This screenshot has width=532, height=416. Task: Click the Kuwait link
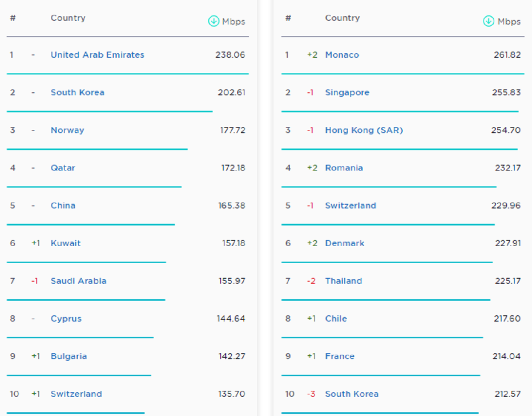(x=65, y=243)
